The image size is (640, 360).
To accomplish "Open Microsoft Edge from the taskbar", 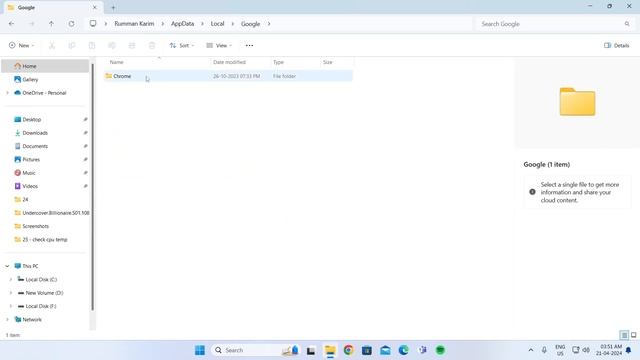I will tap(404, 350).
